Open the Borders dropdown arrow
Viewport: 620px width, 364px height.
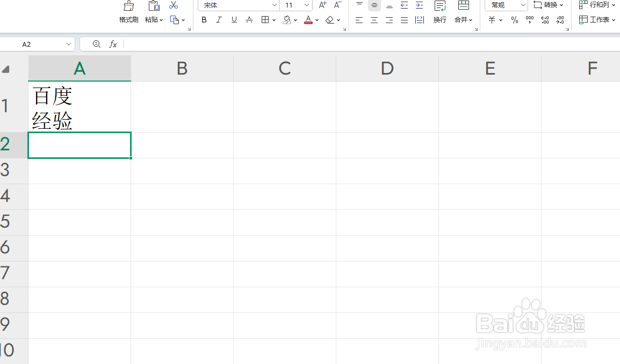tap(274, 20)
